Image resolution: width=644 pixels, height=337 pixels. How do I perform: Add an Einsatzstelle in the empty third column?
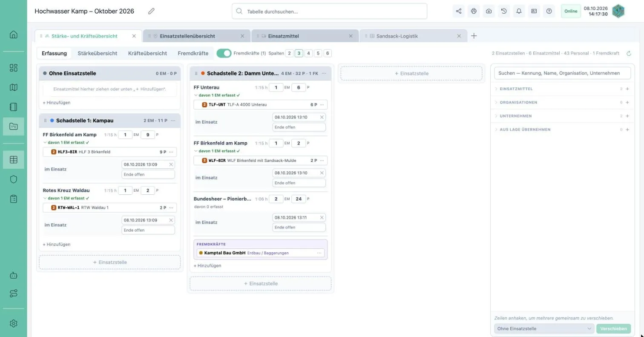pos(411,73)
